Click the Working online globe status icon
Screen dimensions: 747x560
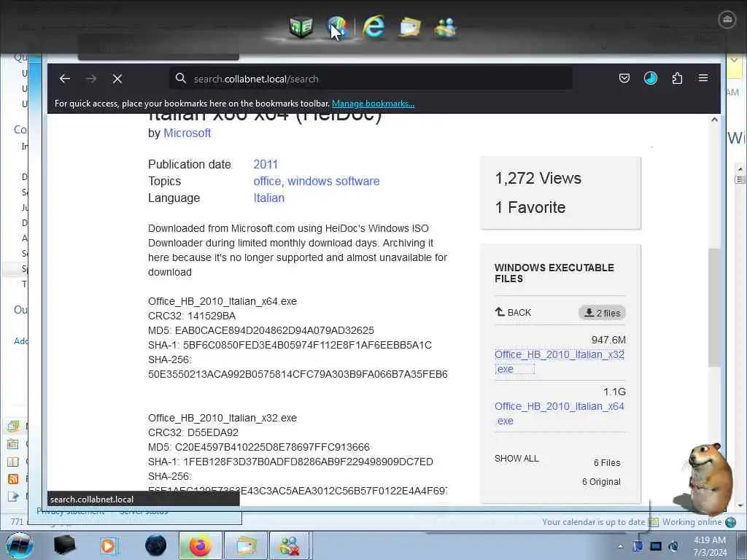[730, 522]
